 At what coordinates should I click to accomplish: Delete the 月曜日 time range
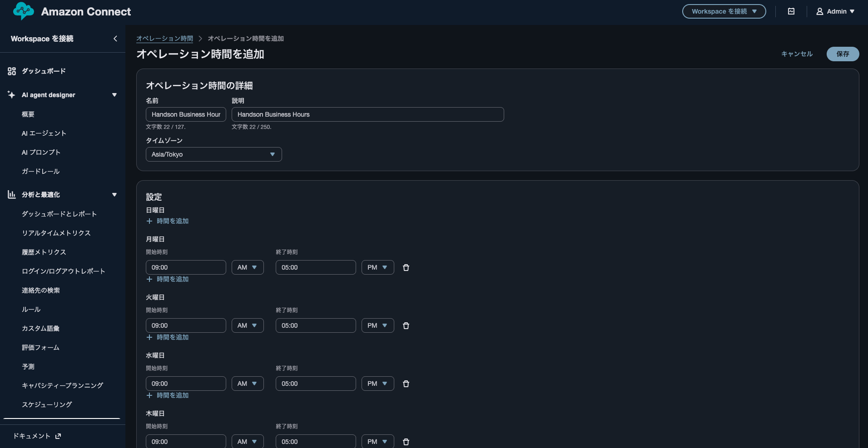click(x=406, y=267)
